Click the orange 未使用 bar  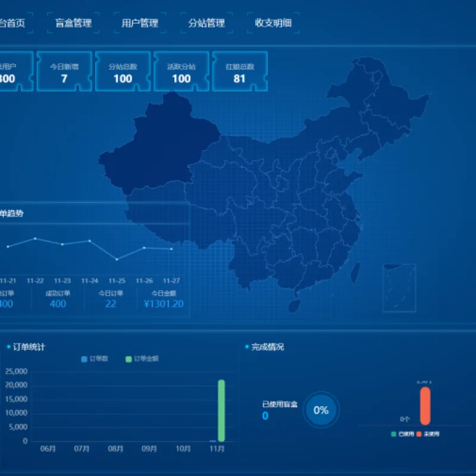tap(425, 406)
